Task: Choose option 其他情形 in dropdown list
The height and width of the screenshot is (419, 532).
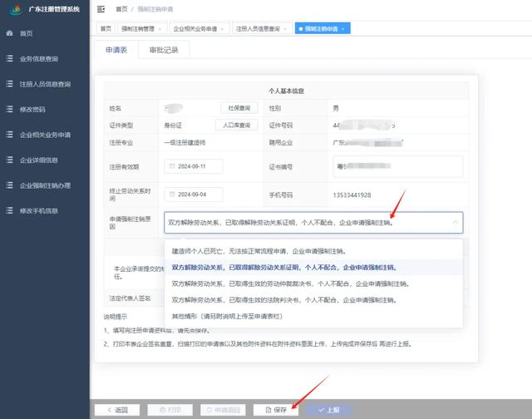Action: point(313,316)
